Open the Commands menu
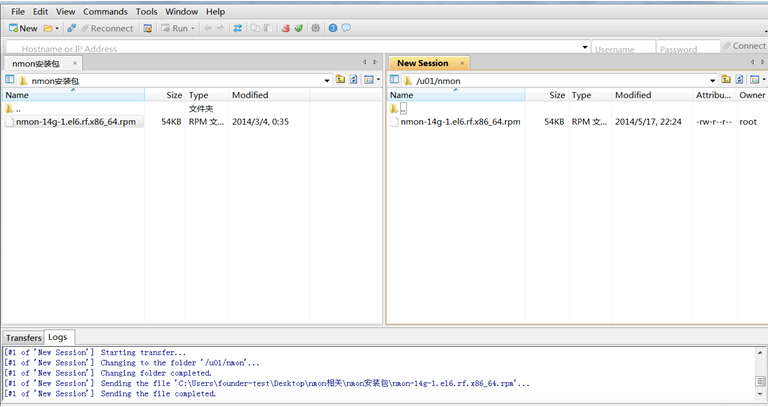The image size is (768, 407). coord(105,12)
